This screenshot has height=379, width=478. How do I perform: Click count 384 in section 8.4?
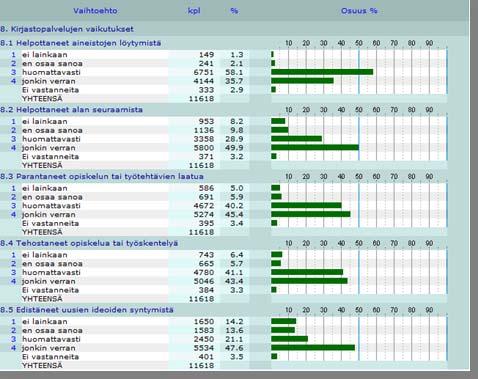pyautogui.click(x=206, y=290)
